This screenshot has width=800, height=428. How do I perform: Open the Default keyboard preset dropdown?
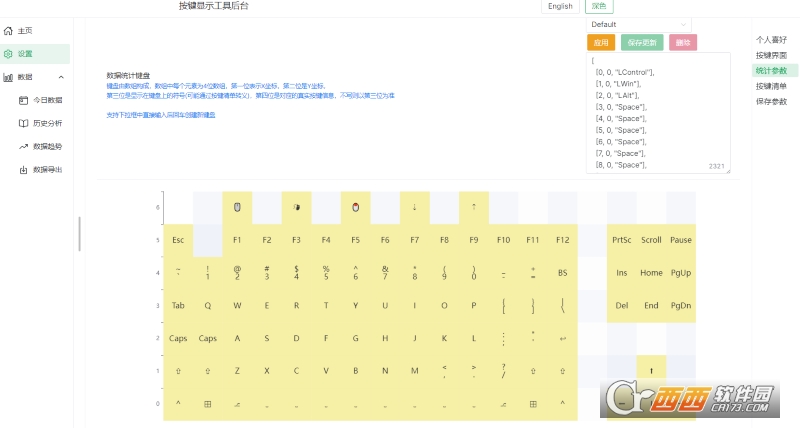click(639, 24)
